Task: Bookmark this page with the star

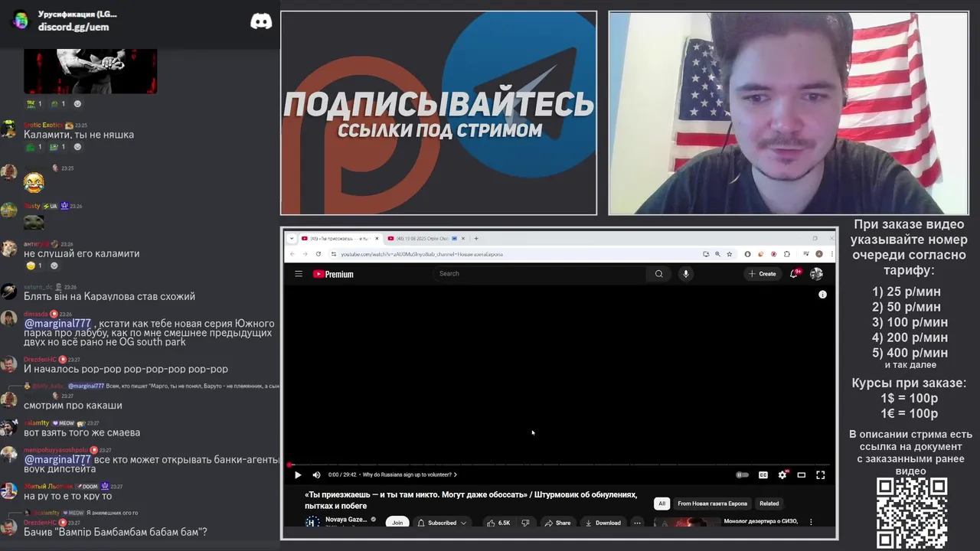Action: pos(730,254)
